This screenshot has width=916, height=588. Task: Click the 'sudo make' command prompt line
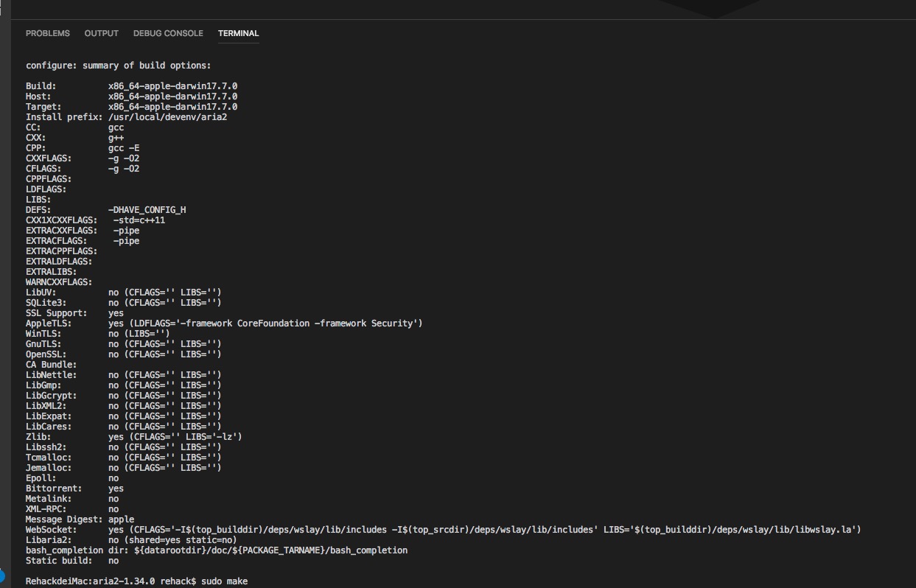click(x=137, y=581)
